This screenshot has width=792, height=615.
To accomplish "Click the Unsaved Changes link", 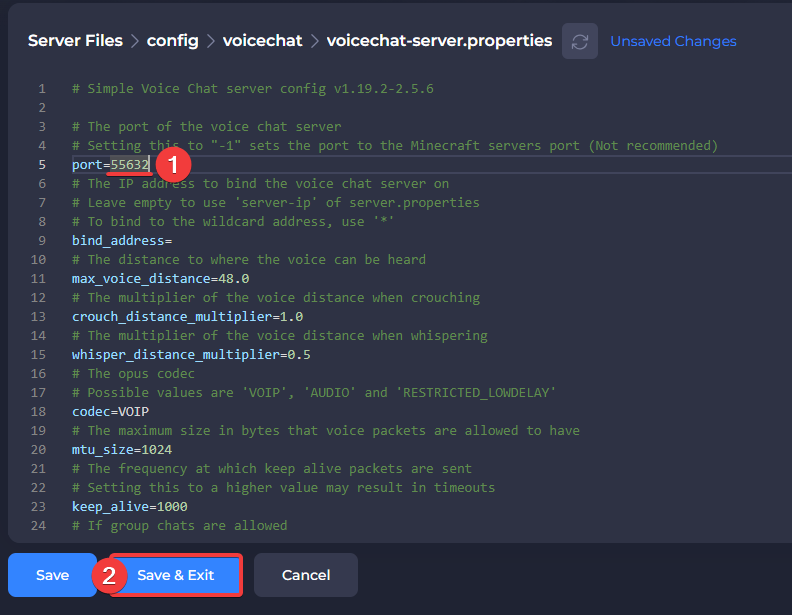I will pyautogui.click(x=673, y=41).
